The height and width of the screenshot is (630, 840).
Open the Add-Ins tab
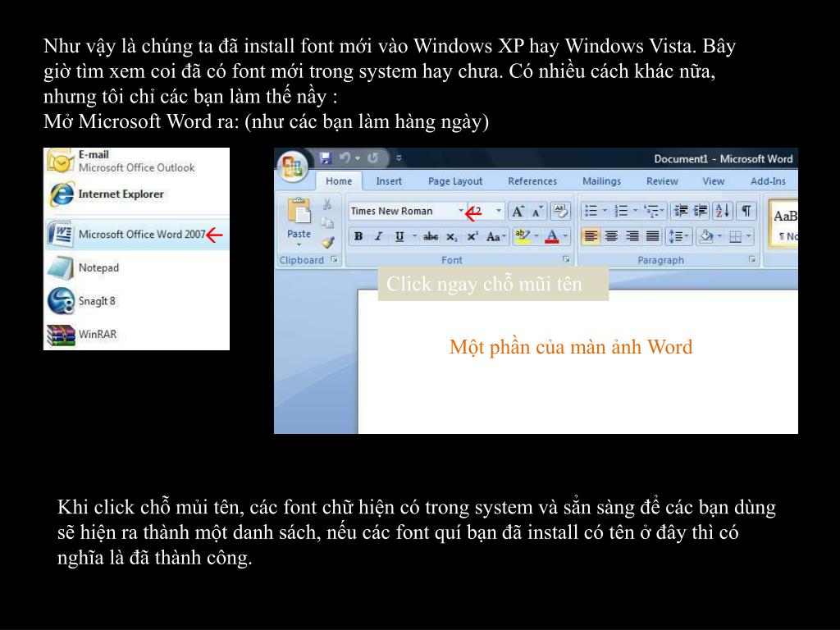(768, 181)
